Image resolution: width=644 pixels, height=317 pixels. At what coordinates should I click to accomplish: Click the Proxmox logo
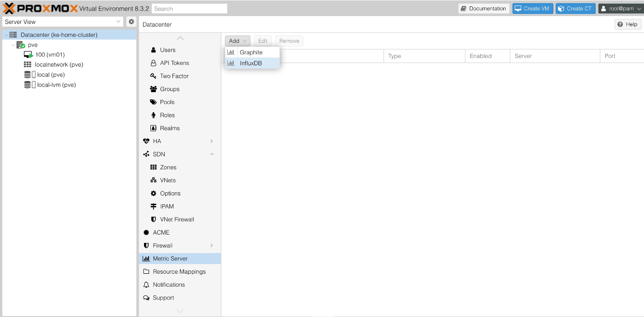pyautogui.click(x=40, y=8)
